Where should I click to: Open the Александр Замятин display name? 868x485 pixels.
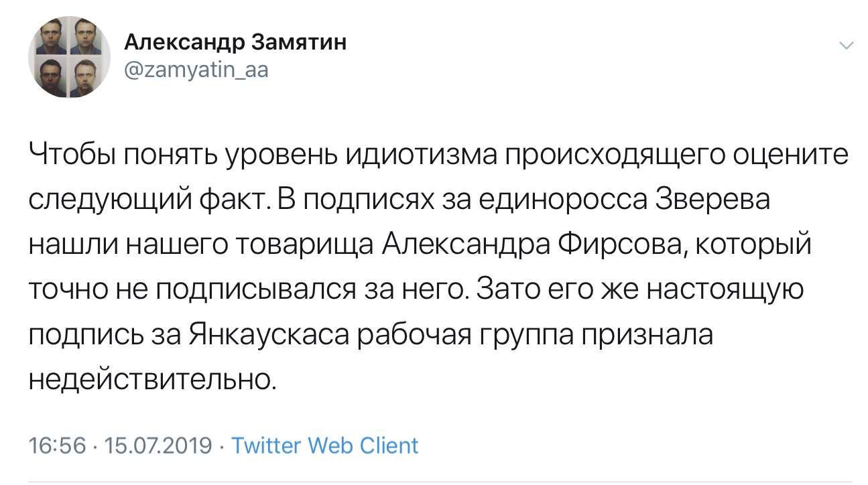click(235, 43)
